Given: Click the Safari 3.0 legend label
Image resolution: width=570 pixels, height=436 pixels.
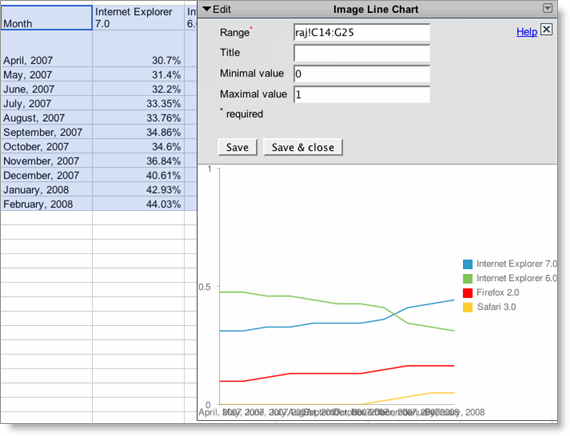Looking at the screenshot, I should [x=497, y=307].
